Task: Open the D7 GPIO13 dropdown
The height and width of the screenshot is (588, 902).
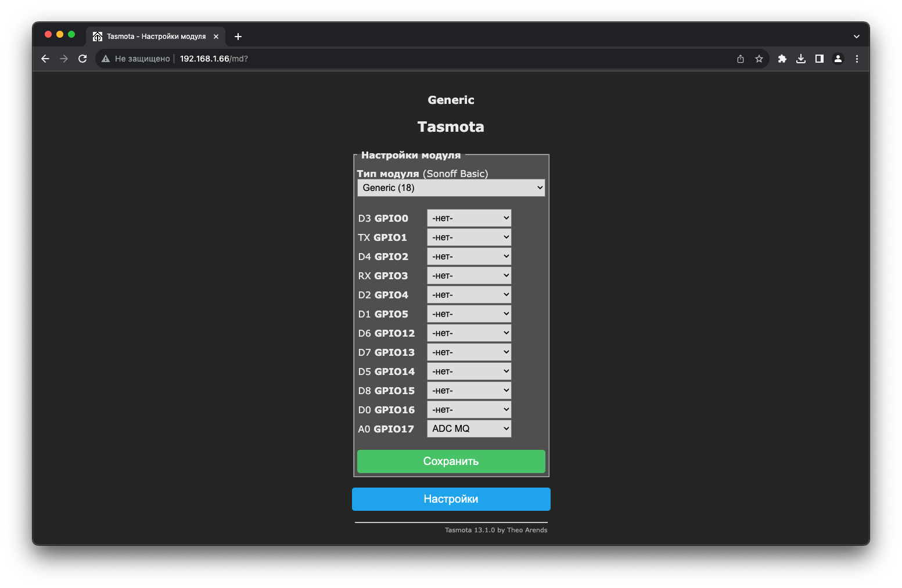Action: click(469, 352)
